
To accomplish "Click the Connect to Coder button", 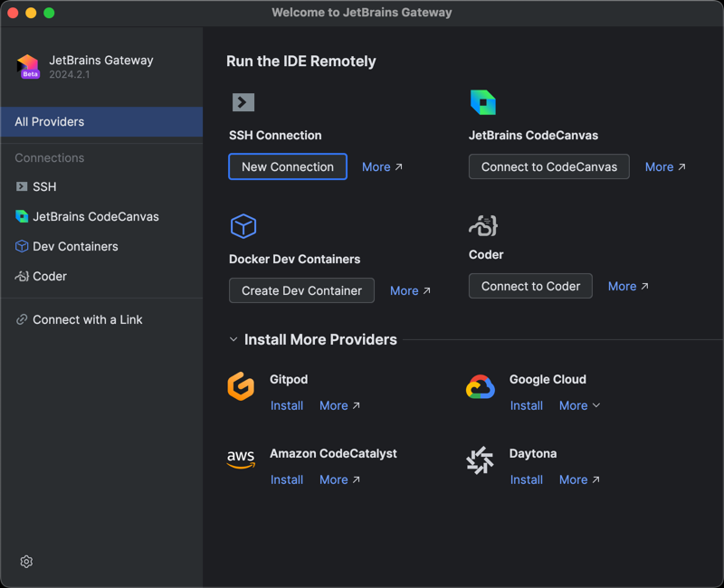I will 530,286.
